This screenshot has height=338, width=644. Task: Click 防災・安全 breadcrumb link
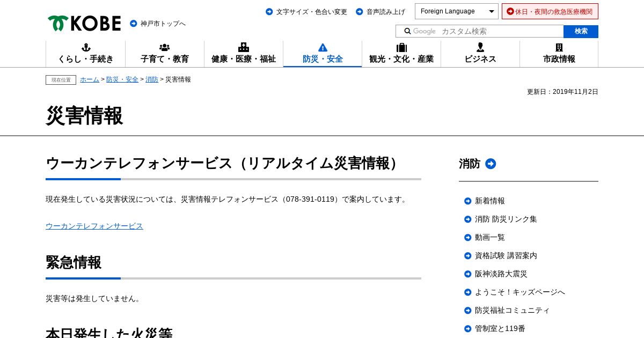[122, 79]
